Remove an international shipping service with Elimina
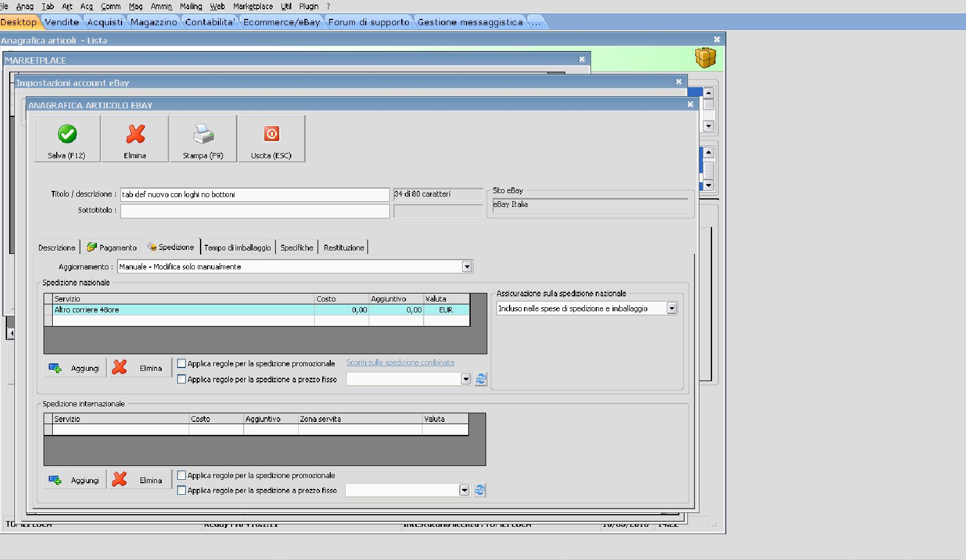Image resolution: width=966 pixels, height=560 pixels. (140, 480)
